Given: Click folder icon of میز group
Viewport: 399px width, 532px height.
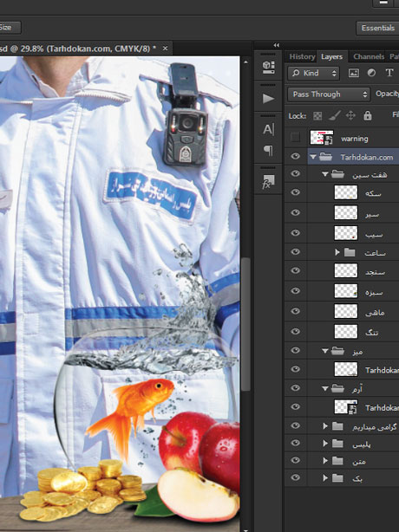Looking at the screenshot, I should click(338, 351).
